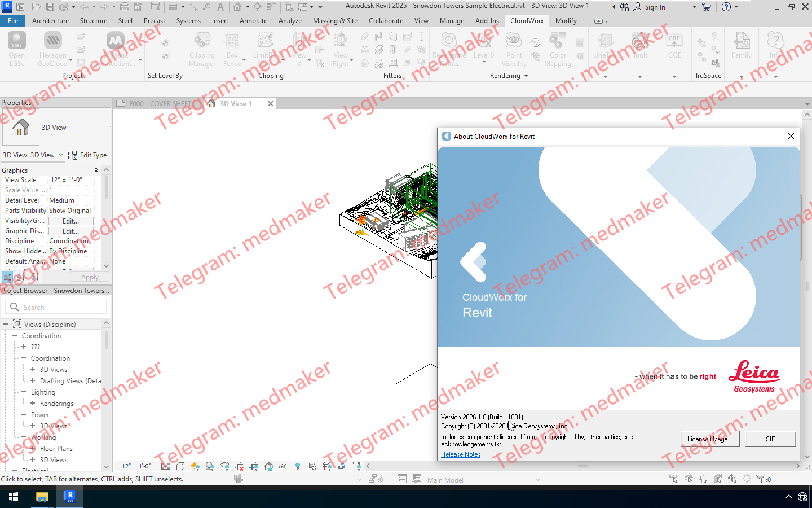Toggle Drag Elements on Selection icon in status bar
Screen dimensions: 812x508
(732, 479)
